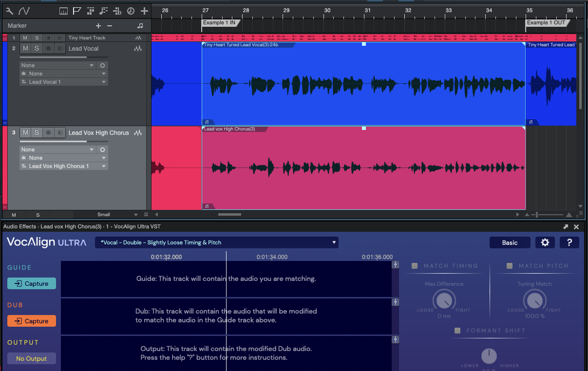Select the wrench tool in the toolbar
Screen dimensions: 588x371
pyautogui.click(x=8, y=10)
